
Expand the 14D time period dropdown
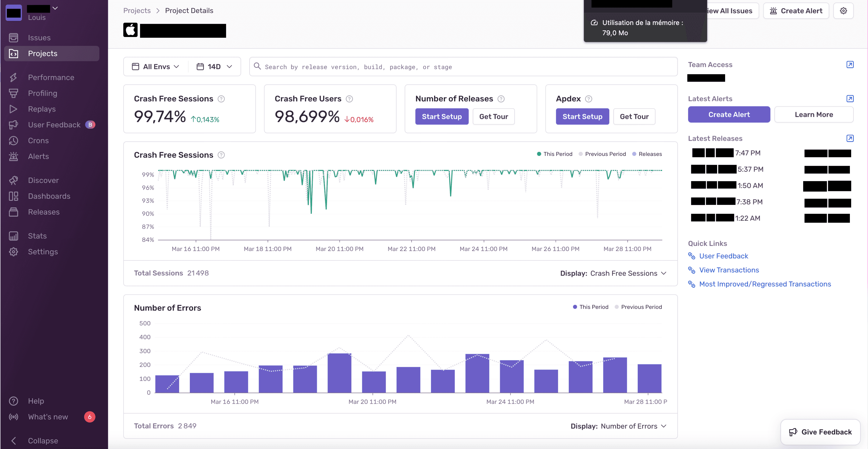pos(214,66)
